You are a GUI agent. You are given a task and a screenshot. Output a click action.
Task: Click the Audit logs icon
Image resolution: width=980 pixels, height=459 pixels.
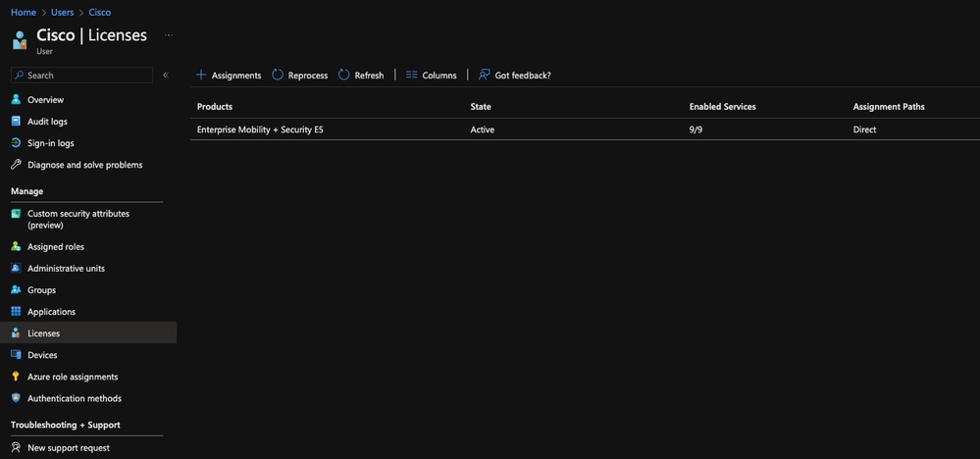(16, 122)
